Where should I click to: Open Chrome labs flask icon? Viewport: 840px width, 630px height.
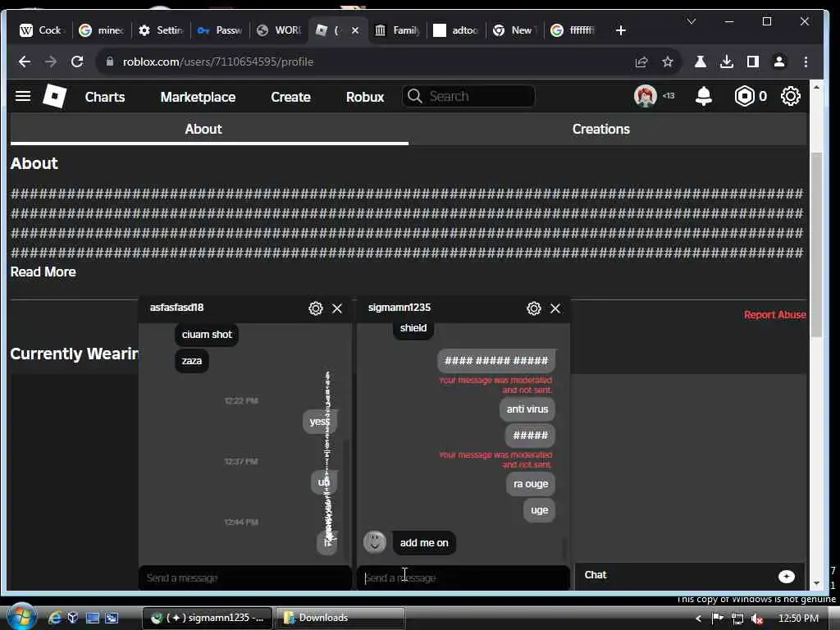point(701,62)
